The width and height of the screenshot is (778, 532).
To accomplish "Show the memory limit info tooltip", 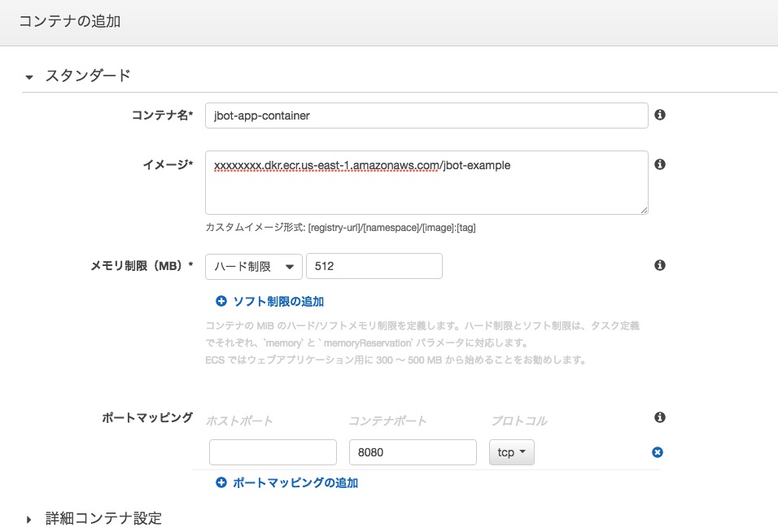I will (x=660, y=264).
